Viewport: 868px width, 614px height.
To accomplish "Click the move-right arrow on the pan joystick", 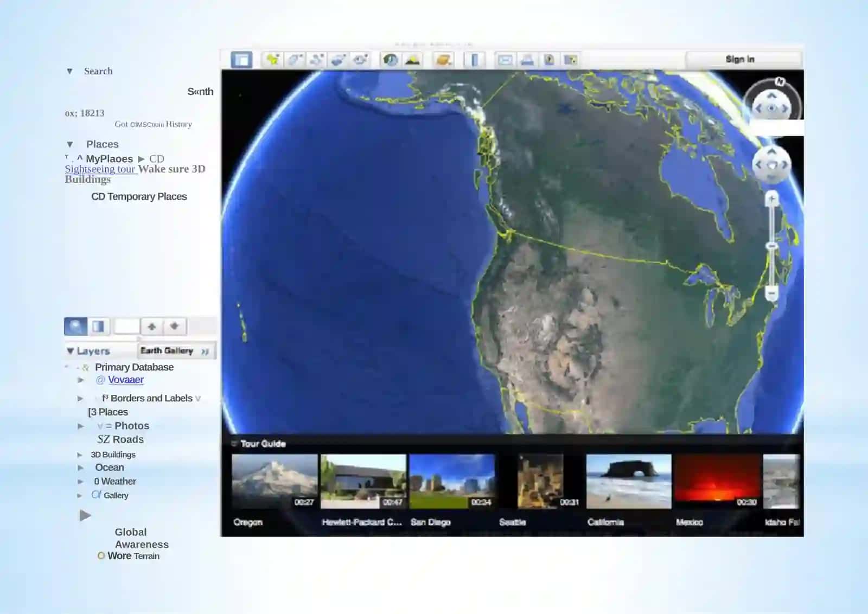I will (784, 164).
